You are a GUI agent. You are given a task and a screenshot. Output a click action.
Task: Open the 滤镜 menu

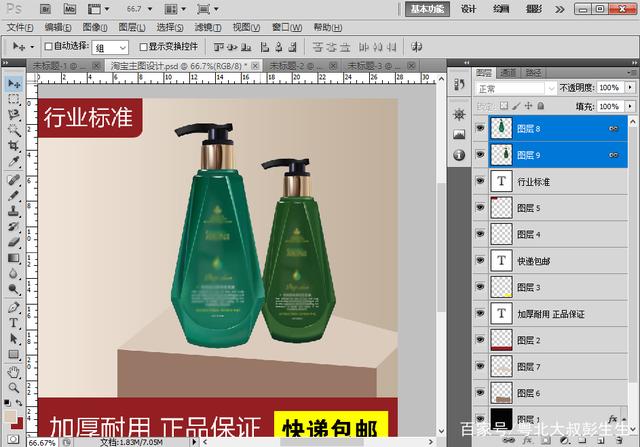coord(208,27)
